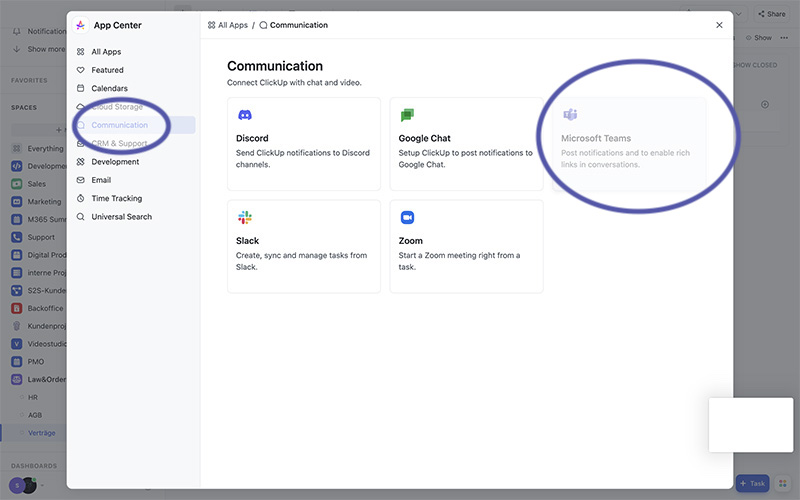The height and width of the screenshot is (500, 800).
Task: Select the AGB list in sidebar
Action: (x=35, y=415)
